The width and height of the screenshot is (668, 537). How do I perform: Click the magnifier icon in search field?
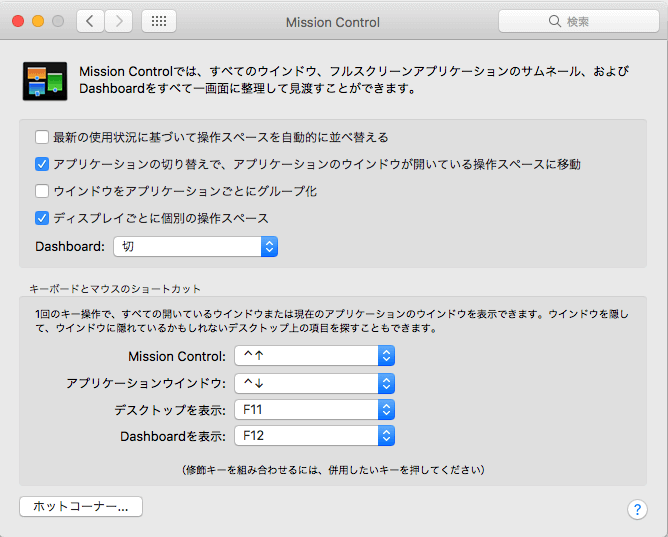[x=554, y=21]
